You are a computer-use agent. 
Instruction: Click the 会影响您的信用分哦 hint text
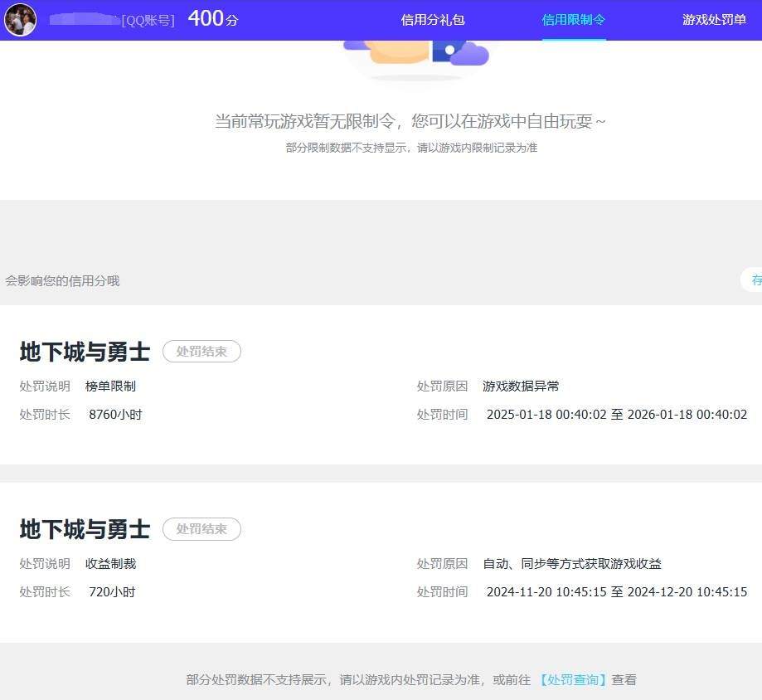point(62,281)
